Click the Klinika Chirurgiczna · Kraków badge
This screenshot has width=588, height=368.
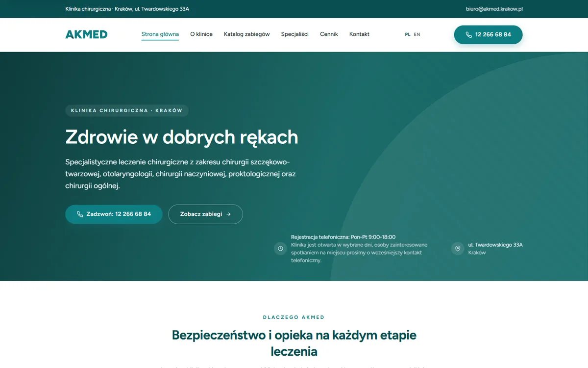127,110
